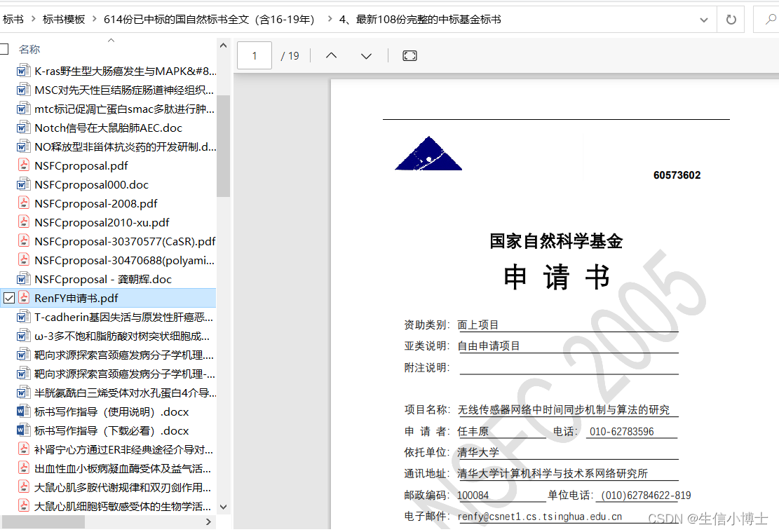
Task: Select the file Notch信号在大鼠胎肺AEC.doc
Action: pyautogui.click(x=108, y=128)
